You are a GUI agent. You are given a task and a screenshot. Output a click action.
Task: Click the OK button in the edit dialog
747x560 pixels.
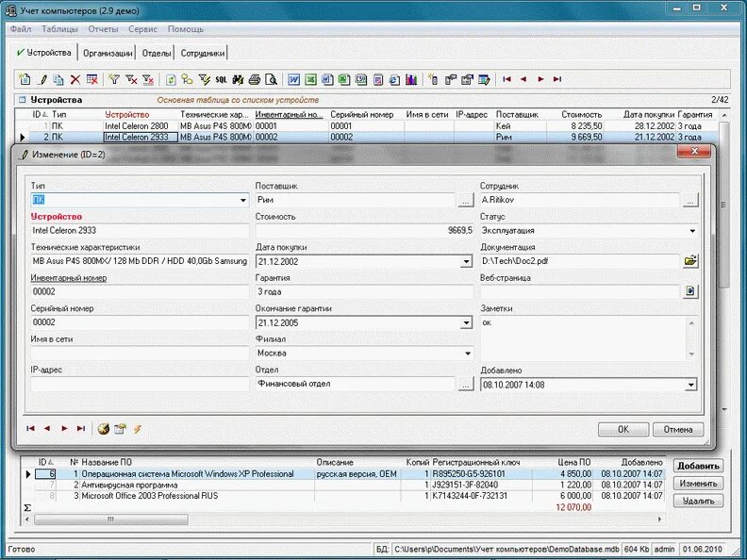(x=623, y=430)
